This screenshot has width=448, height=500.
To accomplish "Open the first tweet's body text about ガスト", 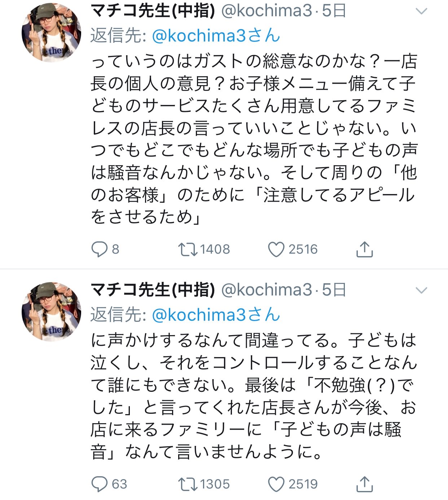I will click(254, 139).
